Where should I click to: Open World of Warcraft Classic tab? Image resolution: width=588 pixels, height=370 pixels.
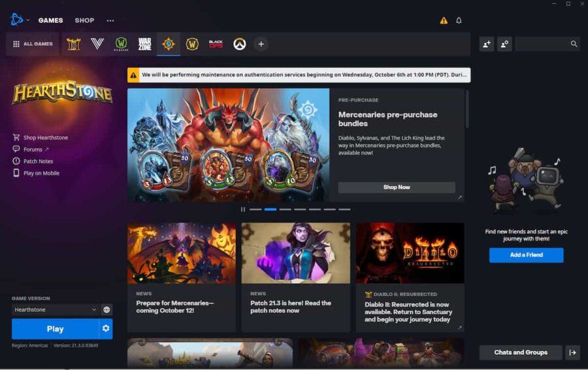[x=121, y=44]
